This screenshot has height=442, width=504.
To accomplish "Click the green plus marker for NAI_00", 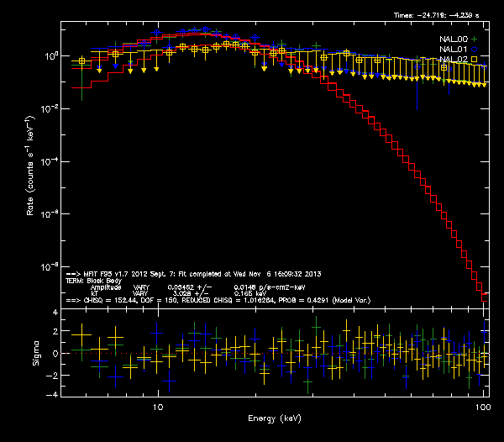I will pos(474,39).
